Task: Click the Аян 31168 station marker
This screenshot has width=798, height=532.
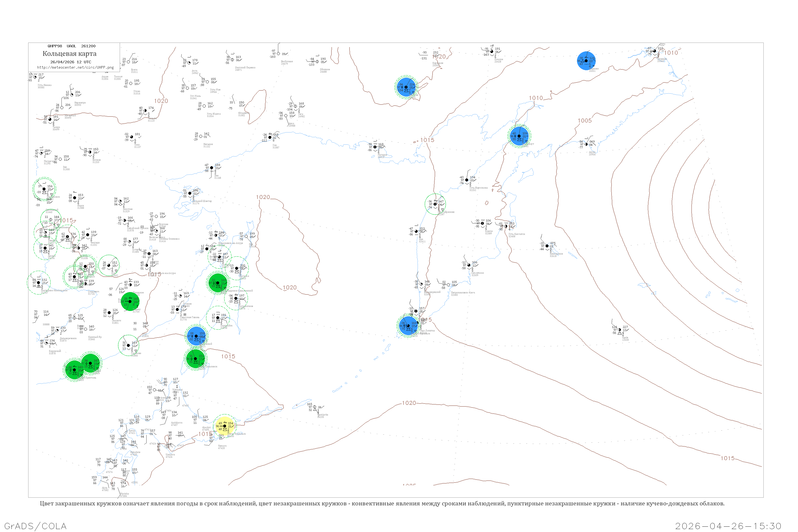Action: pos(212,168)
